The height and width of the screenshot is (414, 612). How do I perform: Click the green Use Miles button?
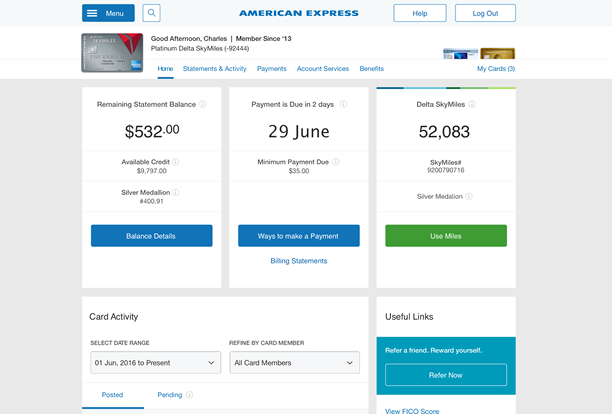click(446, 236)
